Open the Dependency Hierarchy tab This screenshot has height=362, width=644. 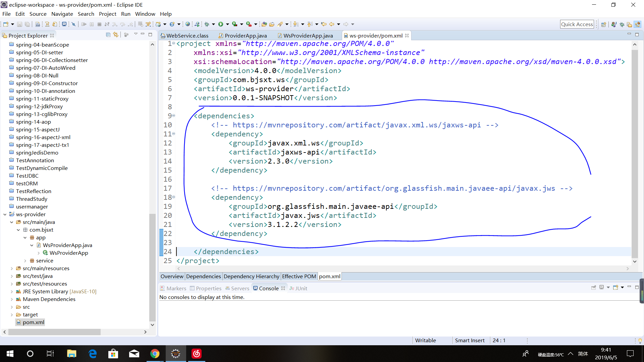(x=251, y=277)
